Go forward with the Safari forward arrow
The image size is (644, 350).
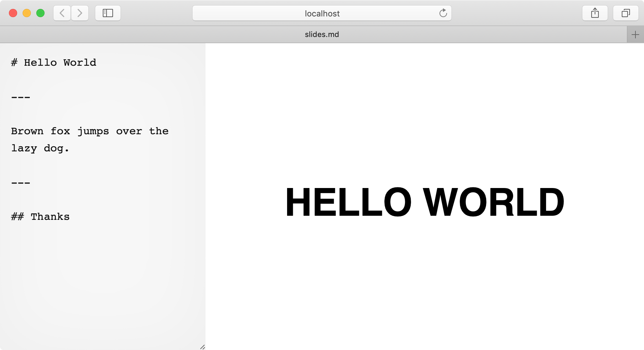[80, 13]
